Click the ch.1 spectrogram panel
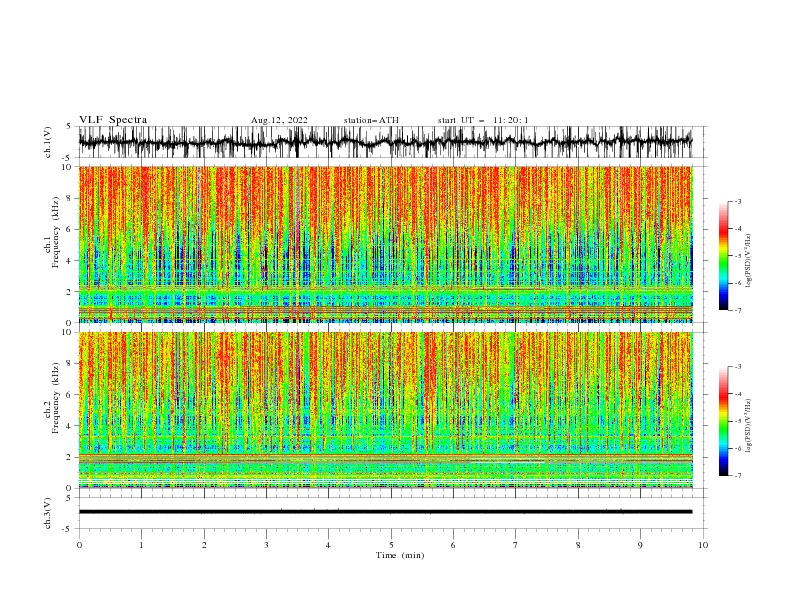Viewport: 792px width, 612px height. tap(385, 244)
